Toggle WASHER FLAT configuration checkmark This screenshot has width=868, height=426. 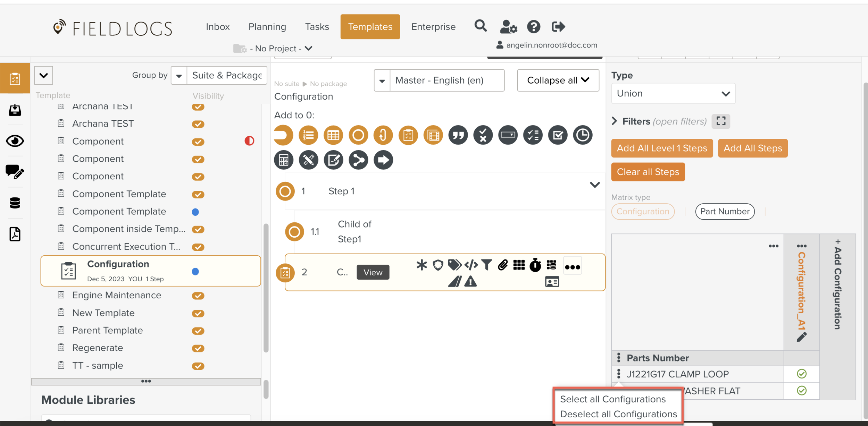pos(801,391)
